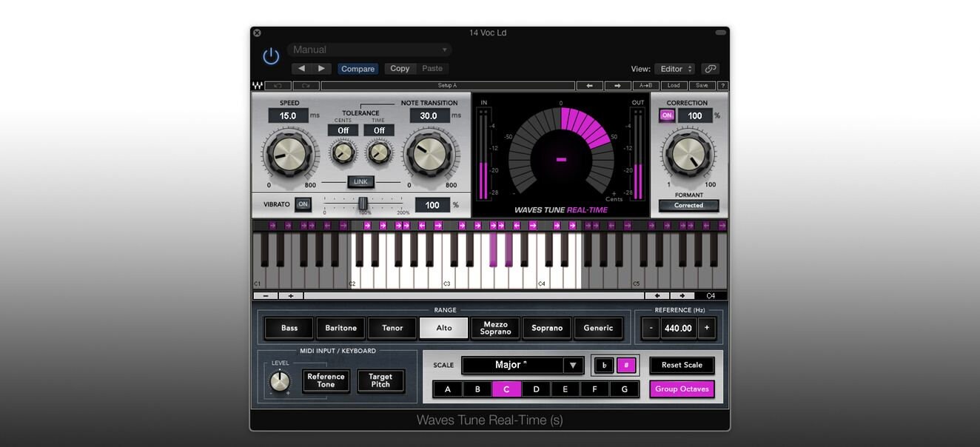Image resolution: width=980 pixels, height=447 pixels.
Task: Select Mezzo Soprano vocal range
Action: coord(495,328)
